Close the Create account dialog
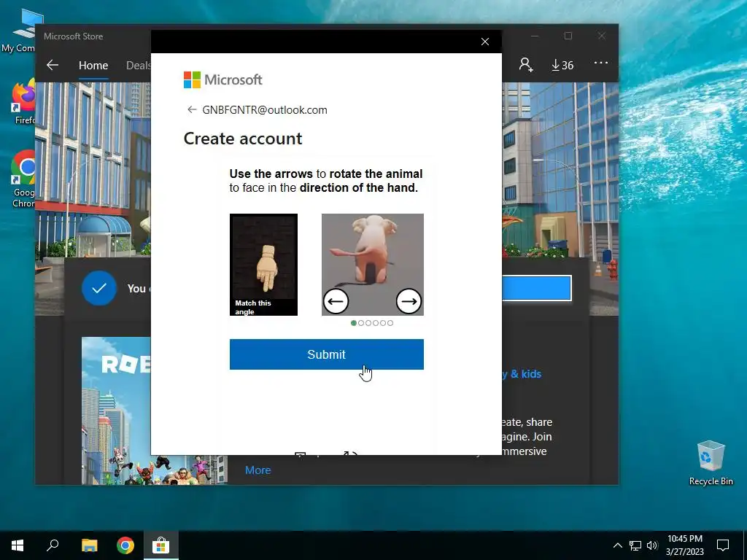 [x=485, y=42]
